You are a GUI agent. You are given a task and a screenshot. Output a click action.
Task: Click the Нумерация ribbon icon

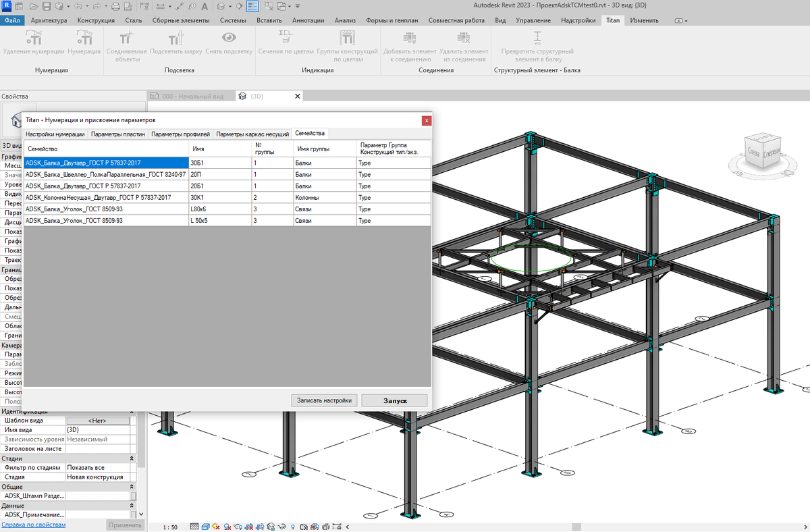[84, 38]
